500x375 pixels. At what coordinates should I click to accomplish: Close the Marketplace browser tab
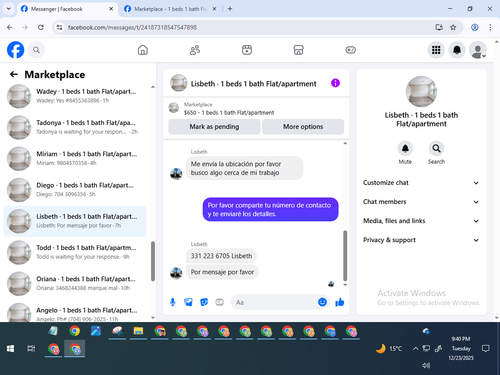pos(214,9)
